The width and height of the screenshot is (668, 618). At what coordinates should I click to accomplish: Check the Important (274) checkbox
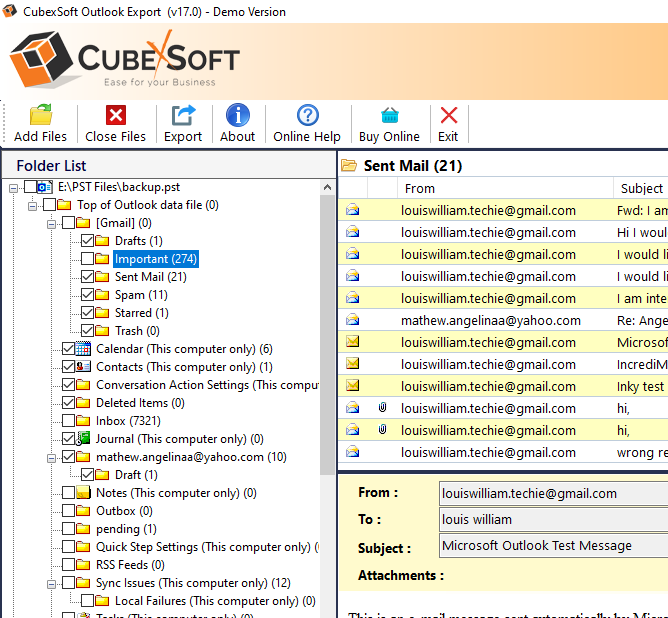[x=87, y=259]
